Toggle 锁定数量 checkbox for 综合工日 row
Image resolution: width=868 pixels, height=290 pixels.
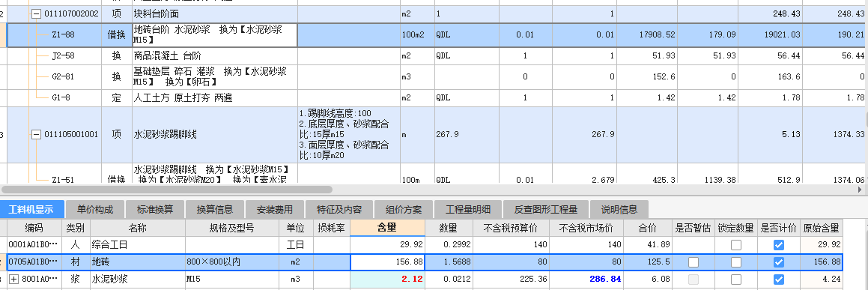point(735,245)
